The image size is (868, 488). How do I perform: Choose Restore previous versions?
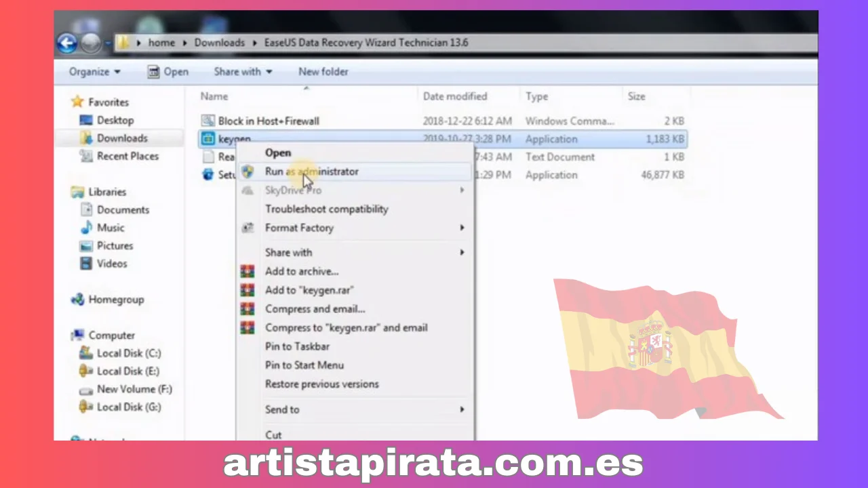pyautogui.click(x=322, y=384)
